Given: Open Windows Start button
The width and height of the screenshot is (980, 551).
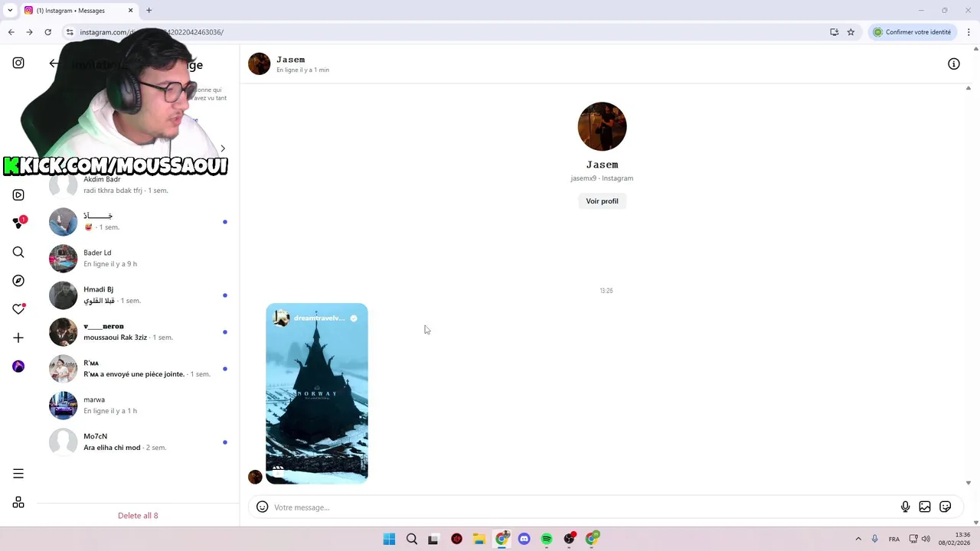Looking at the screenshot, I should tap(389, 539).
